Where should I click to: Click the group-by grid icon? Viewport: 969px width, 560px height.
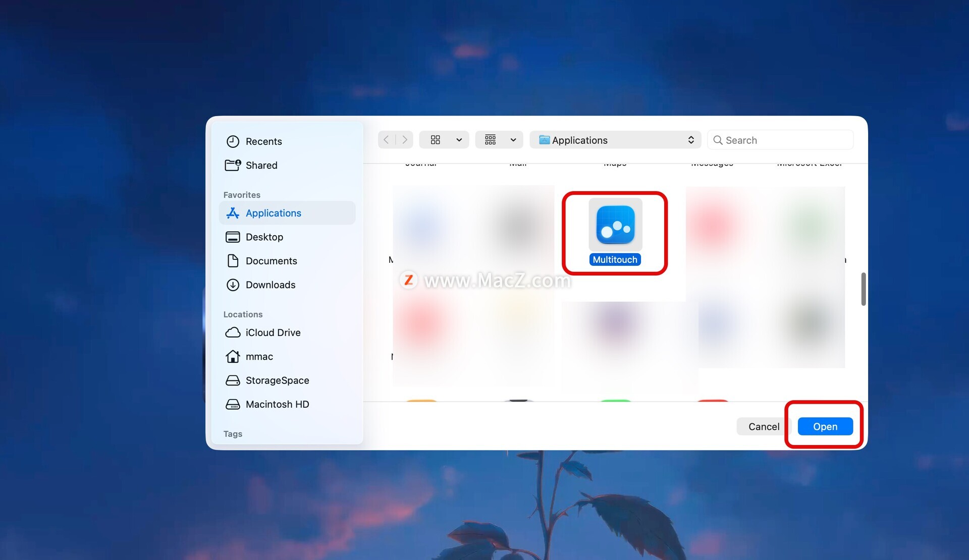tap(491, 140)
